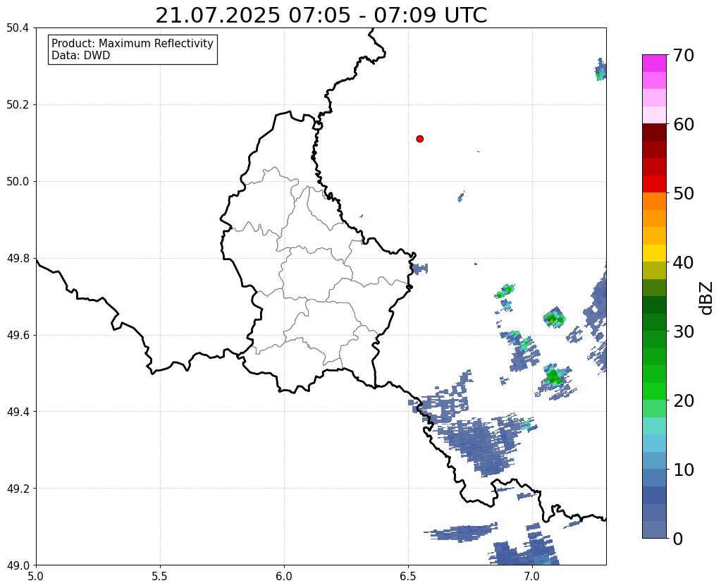721x588 pixels.
Task: Click longitude label 5.5
Action: pos(160,576)
